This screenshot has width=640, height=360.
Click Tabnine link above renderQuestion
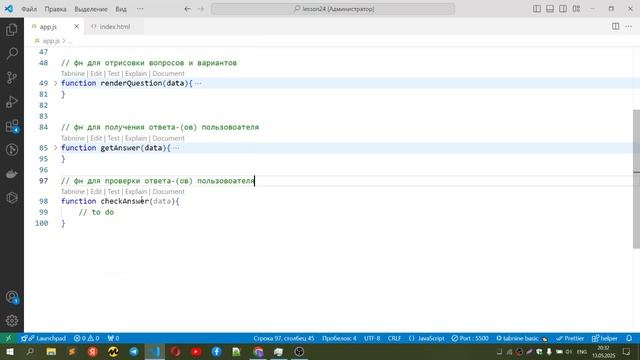click(x=73, y=73)
